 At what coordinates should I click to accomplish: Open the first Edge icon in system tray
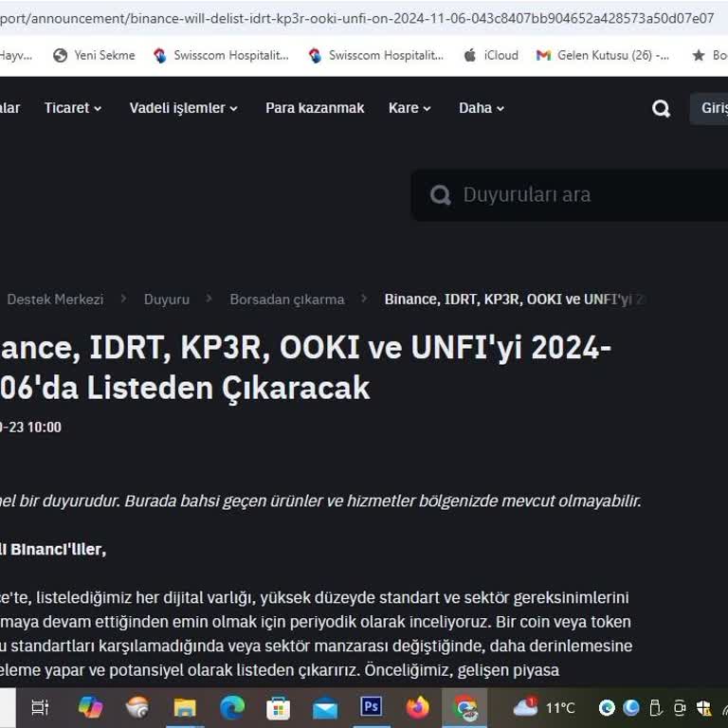(x=607, y=708)
